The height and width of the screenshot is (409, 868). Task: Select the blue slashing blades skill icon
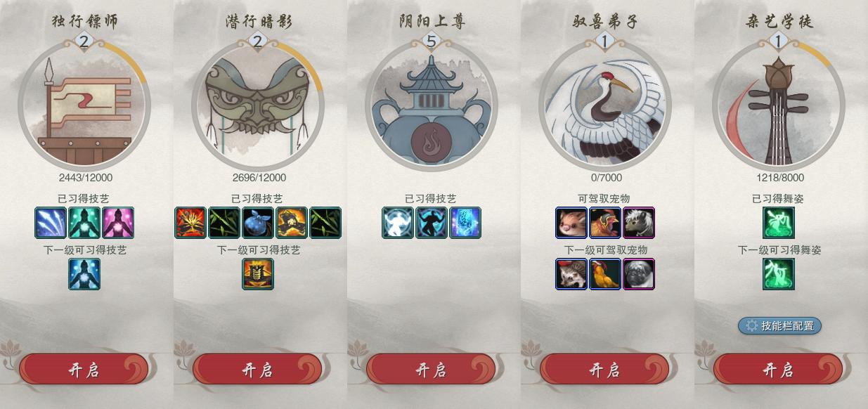point(51,223)
